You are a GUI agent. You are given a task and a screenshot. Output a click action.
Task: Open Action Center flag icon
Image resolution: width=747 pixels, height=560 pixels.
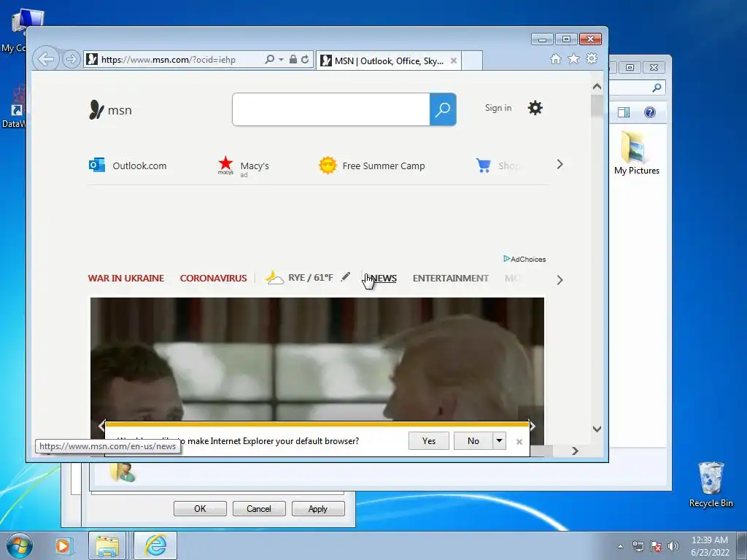tap(656, 546)
